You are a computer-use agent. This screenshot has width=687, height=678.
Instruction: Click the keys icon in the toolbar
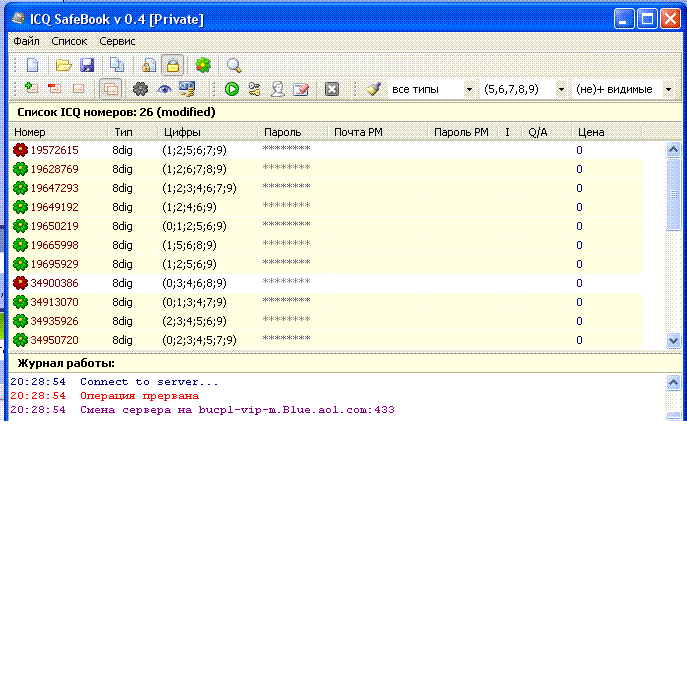click(255, 89)
